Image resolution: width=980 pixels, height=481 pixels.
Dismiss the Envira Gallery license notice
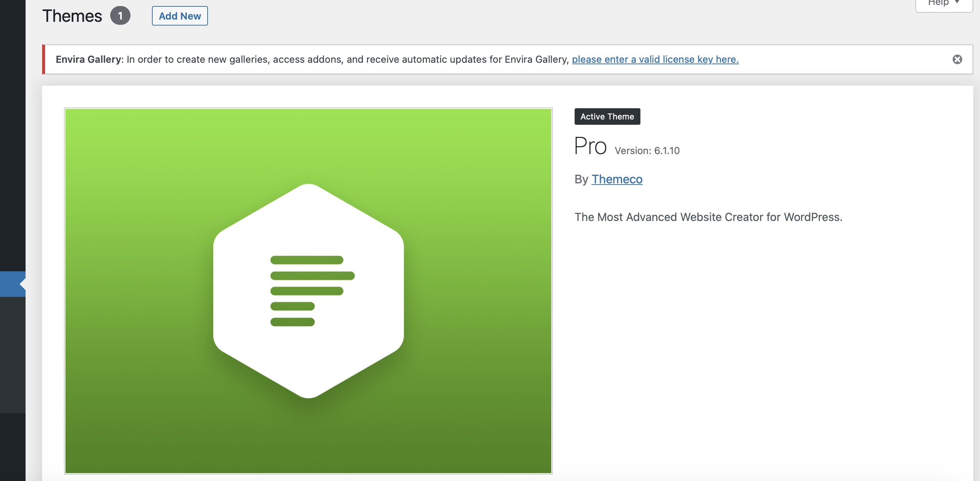tap(957, 59)
